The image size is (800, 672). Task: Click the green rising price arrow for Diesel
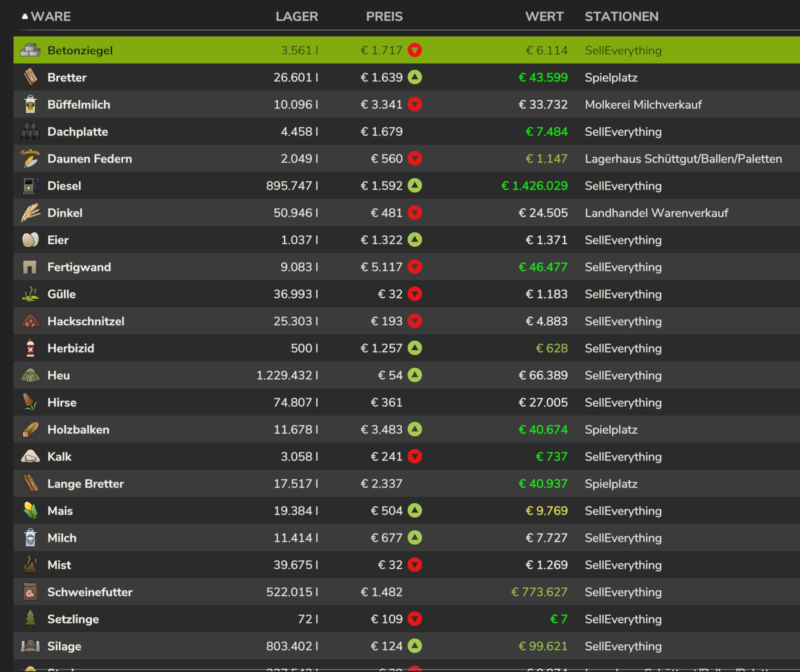point(415,186)
